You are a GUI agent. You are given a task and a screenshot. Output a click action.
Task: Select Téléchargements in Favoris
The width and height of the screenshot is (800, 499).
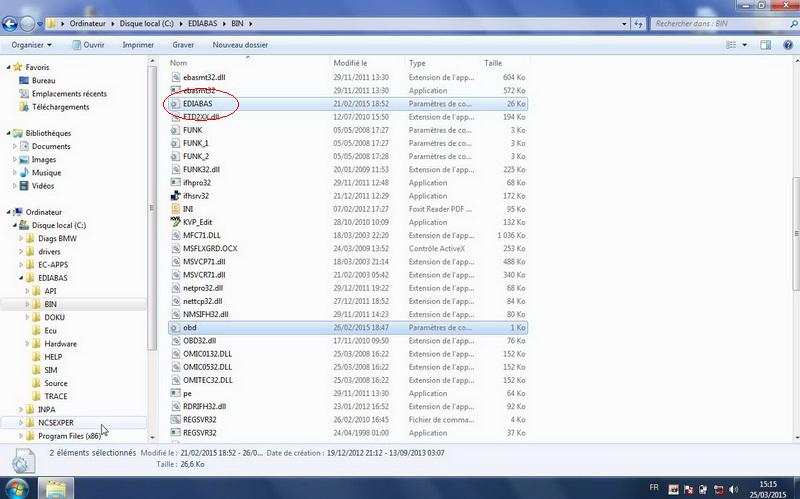(x=60, y=107)
